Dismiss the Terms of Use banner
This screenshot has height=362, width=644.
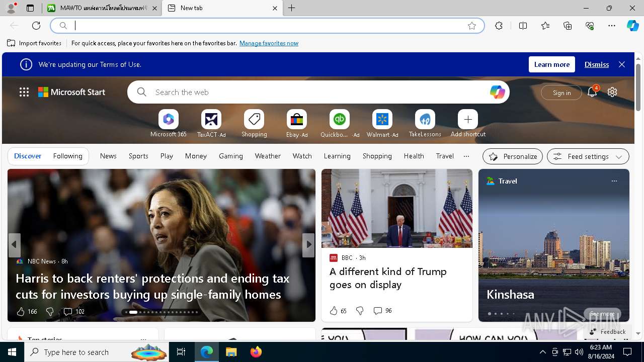click(x=597, y=64)
